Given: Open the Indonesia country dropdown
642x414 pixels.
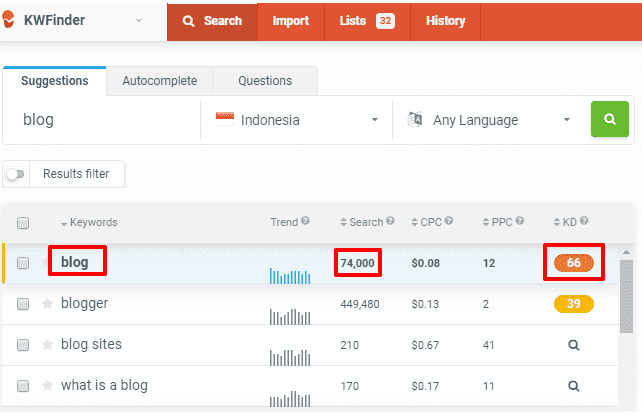Looking at the screenshot, I should point(296,120).
